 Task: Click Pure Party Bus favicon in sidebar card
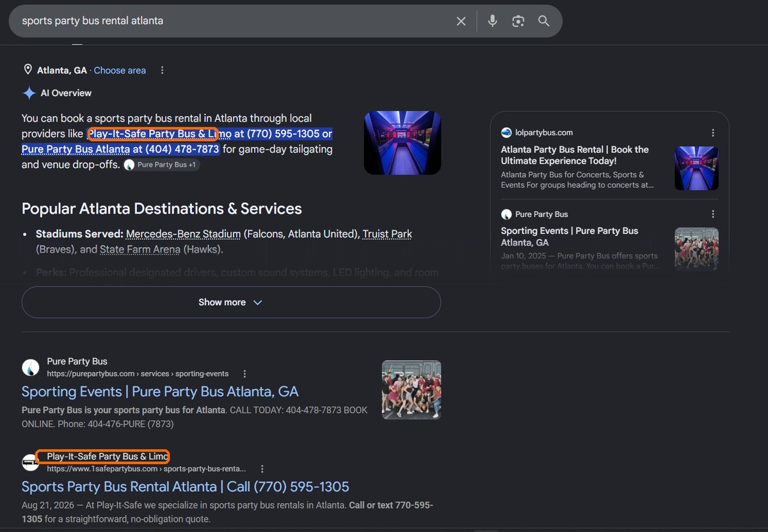(x=506, y=214)
